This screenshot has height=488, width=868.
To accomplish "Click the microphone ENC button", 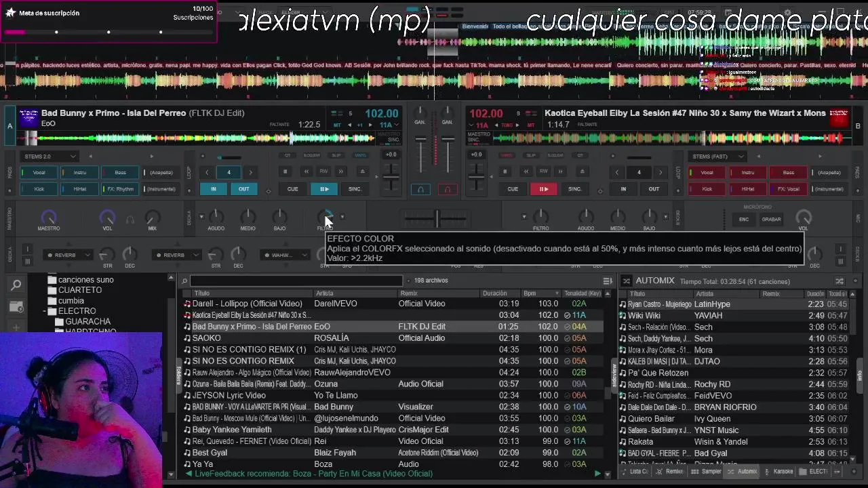I will pos(744,220).
